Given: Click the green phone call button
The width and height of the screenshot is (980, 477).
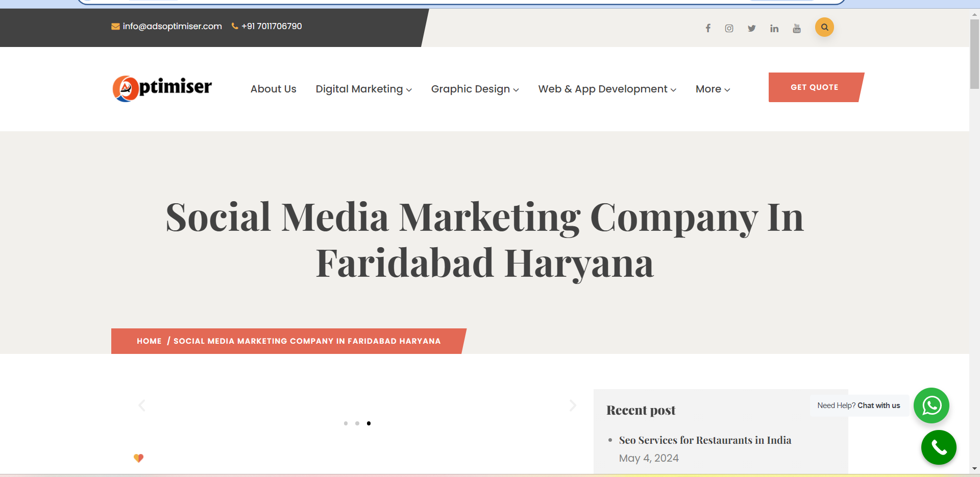Looking at the screenshot, I should coord(939,447).
